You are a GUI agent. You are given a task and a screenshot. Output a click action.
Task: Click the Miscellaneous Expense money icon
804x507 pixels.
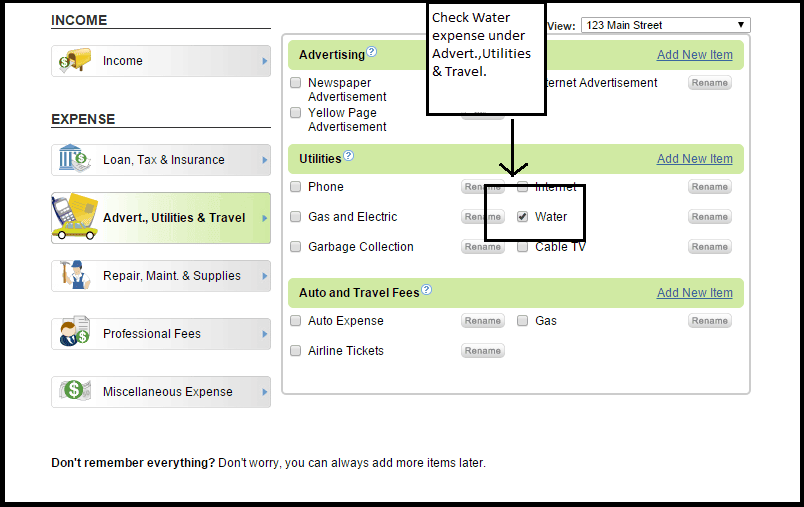tap(75, 392)
